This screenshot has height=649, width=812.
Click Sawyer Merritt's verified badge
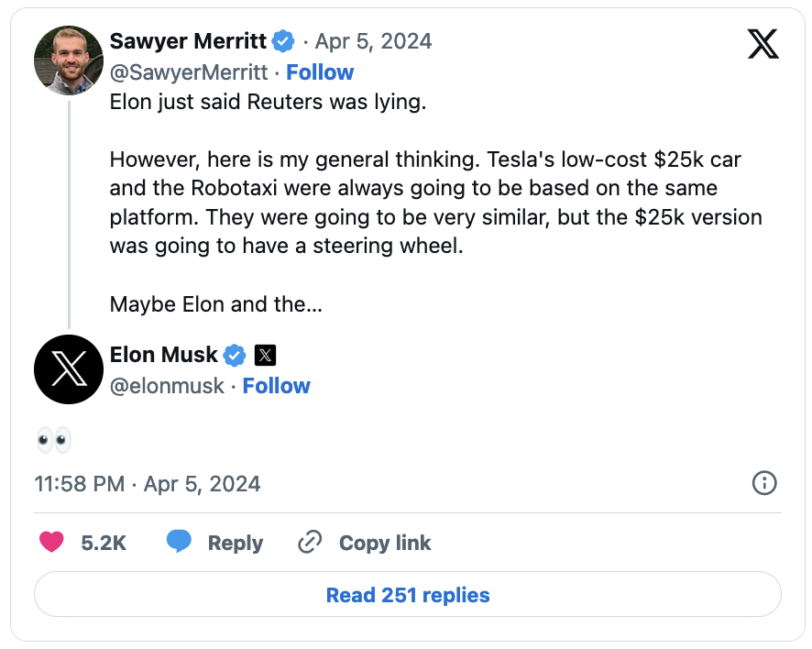coord(284,41)
